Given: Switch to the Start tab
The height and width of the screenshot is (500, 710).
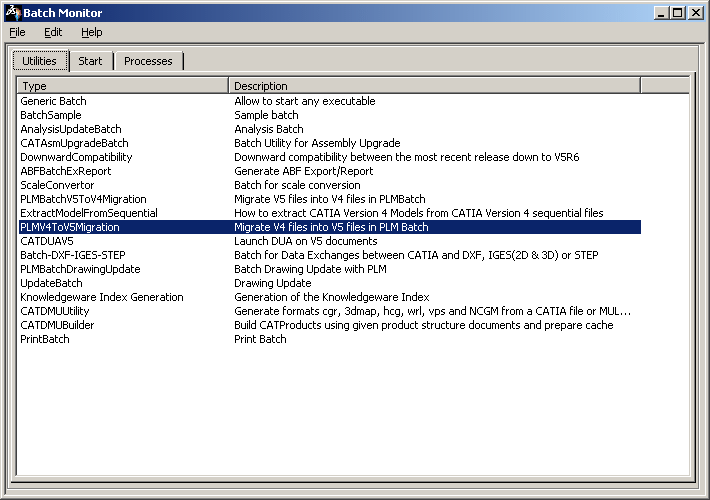Looking at the screenshot, I should tap(90, 61).
